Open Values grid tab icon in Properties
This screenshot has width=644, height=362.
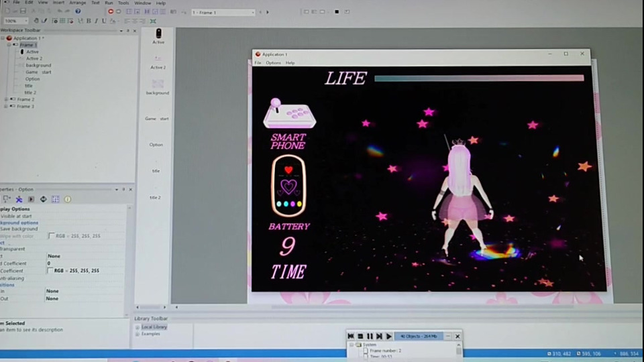pyautogui.click(x=56, y=200)
